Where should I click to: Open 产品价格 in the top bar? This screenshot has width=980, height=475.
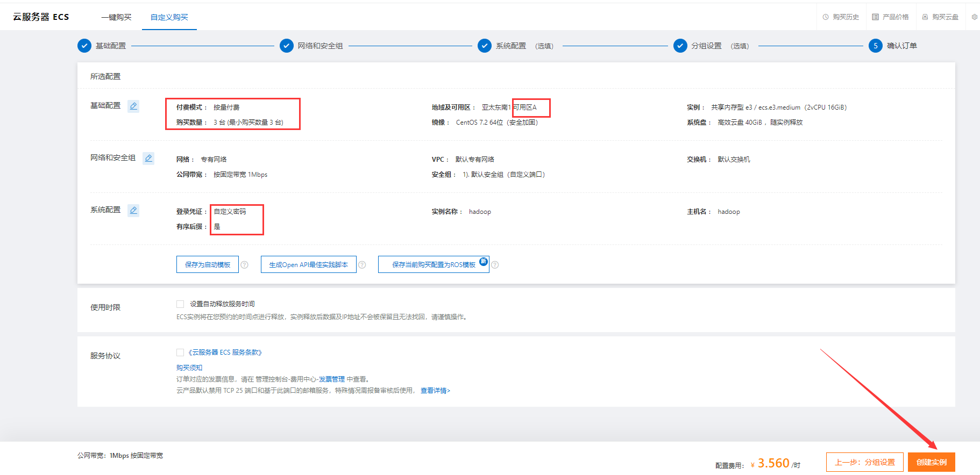(890, 17)
